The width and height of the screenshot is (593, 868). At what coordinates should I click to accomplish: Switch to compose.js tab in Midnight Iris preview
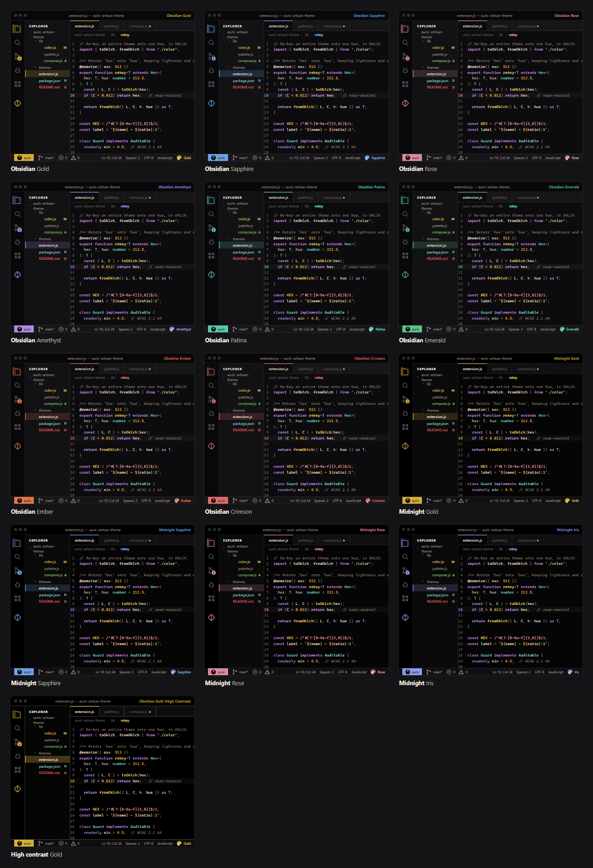(x=528, y=540)
